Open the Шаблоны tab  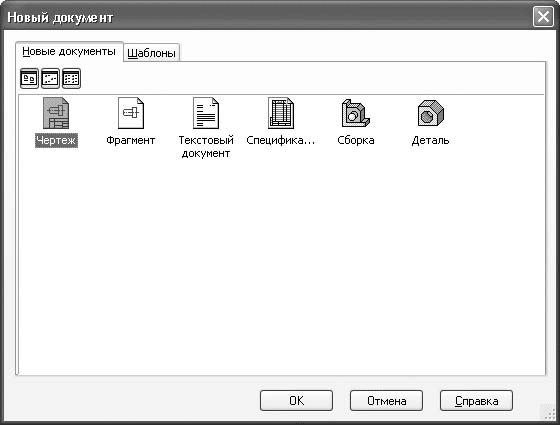coord(151,53)
